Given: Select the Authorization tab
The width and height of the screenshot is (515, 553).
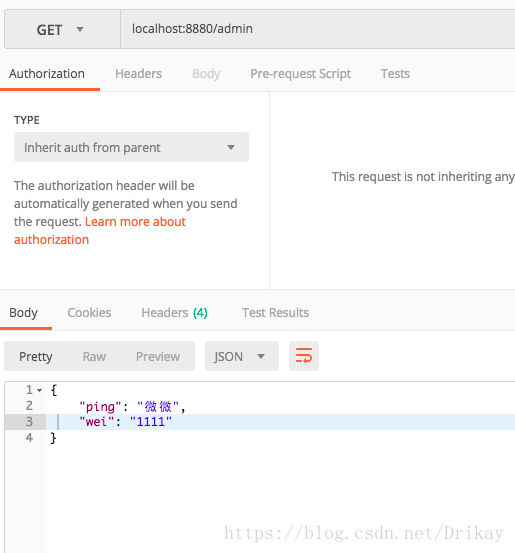Looking at the screenshot, I should (47, 74).
